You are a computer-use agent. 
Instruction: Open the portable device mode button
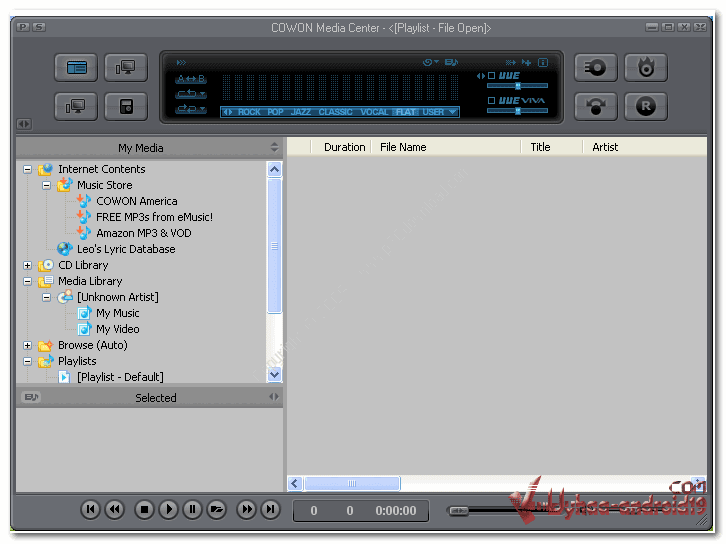tap(126, 106)
